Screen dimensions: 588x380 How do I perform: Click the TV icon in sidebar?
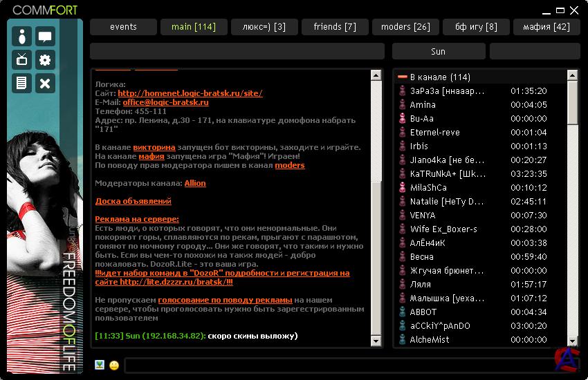[22, 60]
